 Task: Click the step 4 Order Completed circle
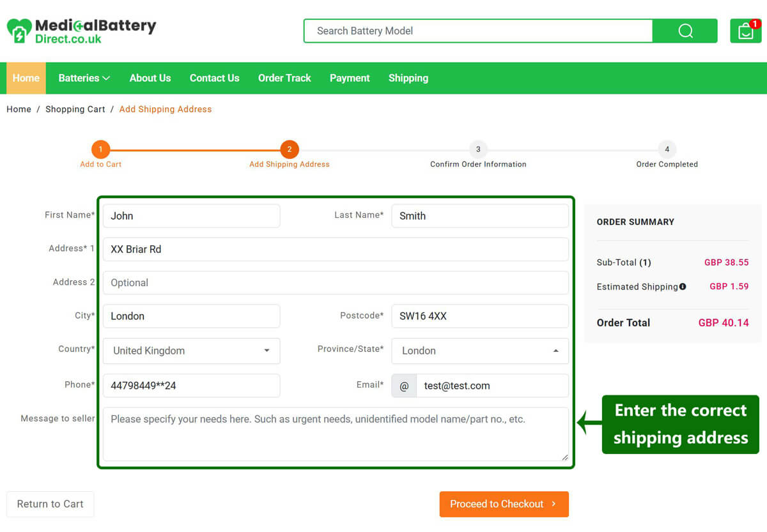(667, 149)
